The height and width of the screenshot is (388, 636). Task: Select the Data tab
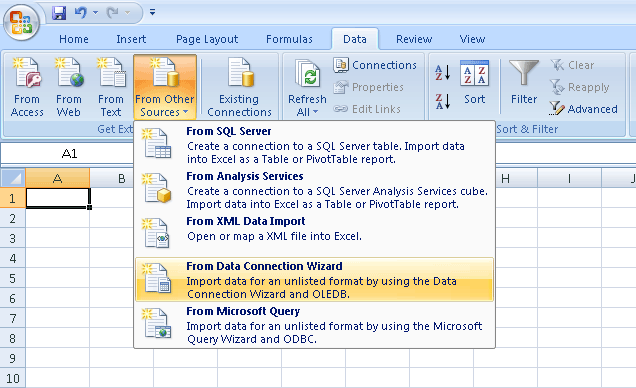point(355,39)
